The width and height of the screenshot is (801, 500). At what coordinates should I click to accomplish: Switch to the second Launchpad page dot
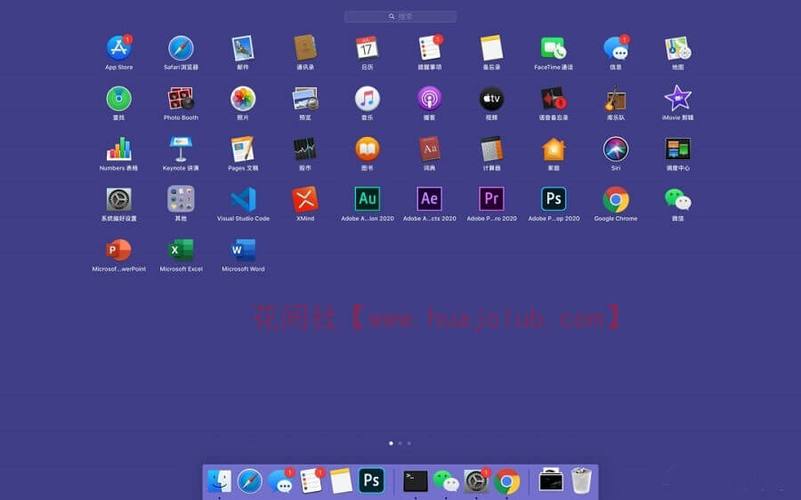click(400, 443)
